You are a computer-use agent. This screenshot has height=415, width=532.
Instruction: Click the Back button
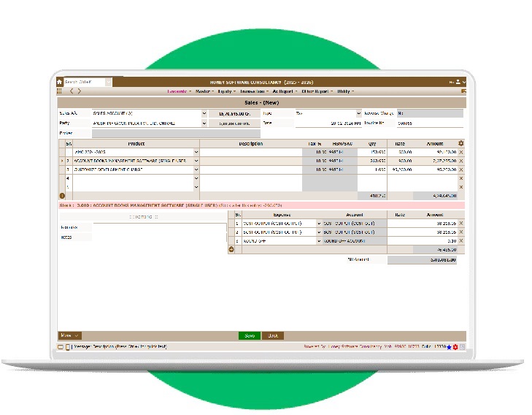click(272, 335)
